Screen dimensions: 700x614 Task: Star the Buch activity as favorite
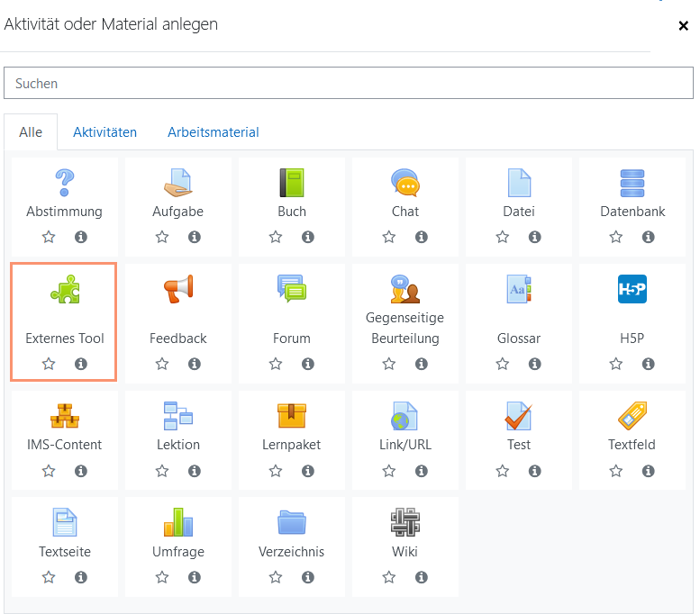point(276,237)
